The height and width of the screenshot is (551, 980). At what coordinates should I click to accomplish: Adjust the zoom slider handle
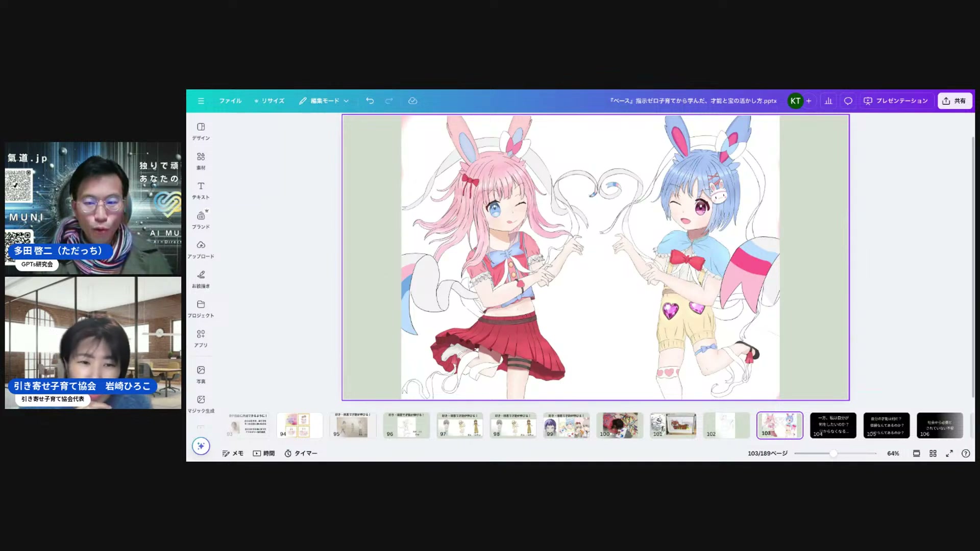pyautogui.click(x=834, y=454)
